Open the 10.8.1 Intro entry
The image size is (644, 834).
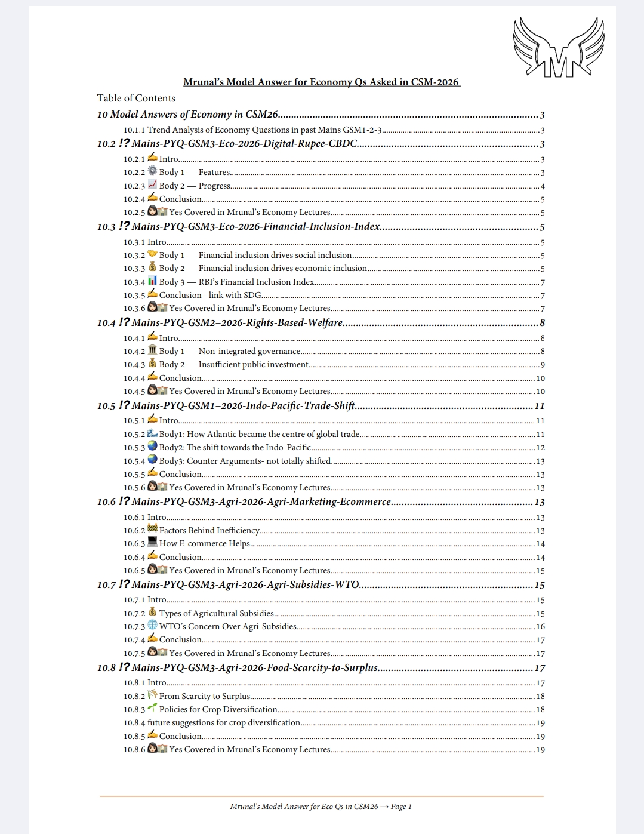(x=334, y=683)
